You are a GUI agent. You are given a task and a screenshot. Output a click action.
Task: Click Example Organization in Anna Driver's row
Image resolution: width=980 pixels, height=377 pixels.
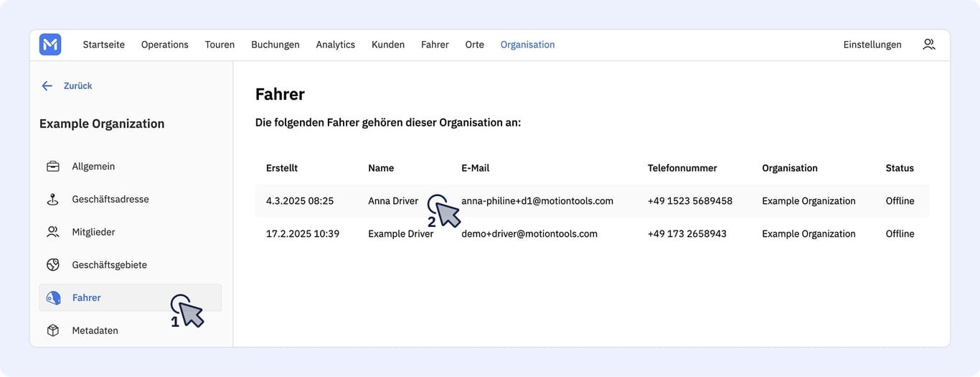[809, 201]
